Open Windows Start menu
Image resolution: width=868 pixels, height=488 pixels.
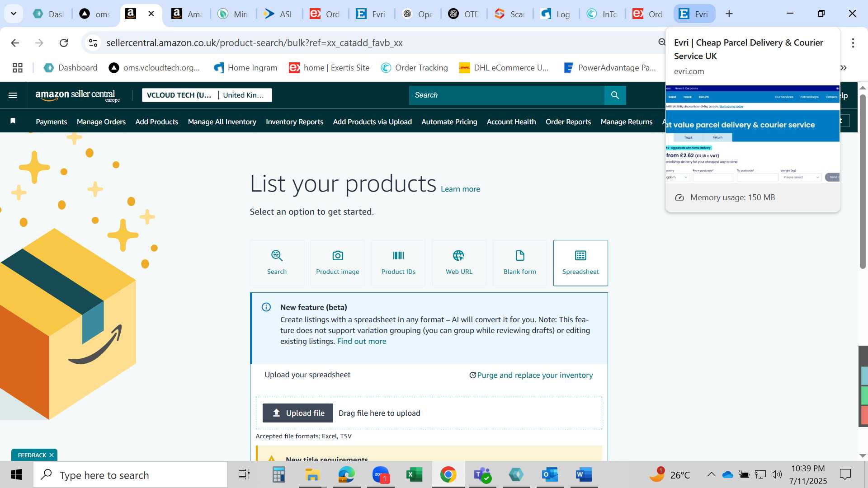coord(16,474)
